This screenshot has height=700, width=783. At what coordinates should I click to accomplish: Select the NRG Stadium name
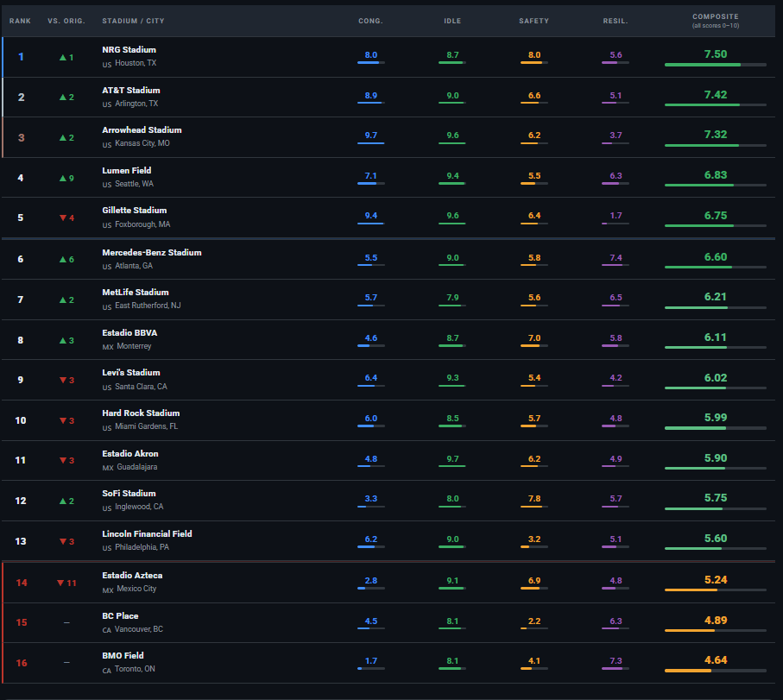(129, 50)
